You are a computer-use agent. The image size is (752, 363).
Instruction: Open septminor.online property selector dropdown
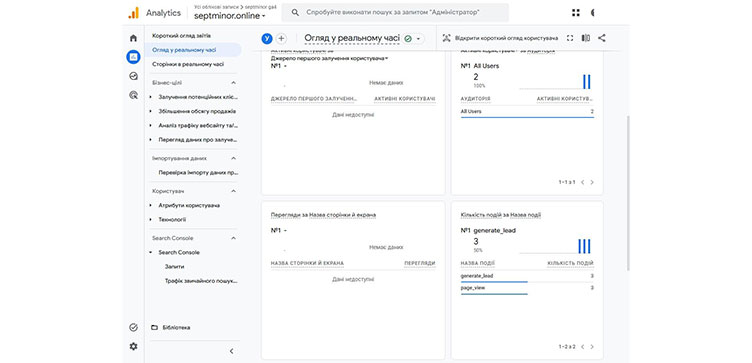point(230,16)
